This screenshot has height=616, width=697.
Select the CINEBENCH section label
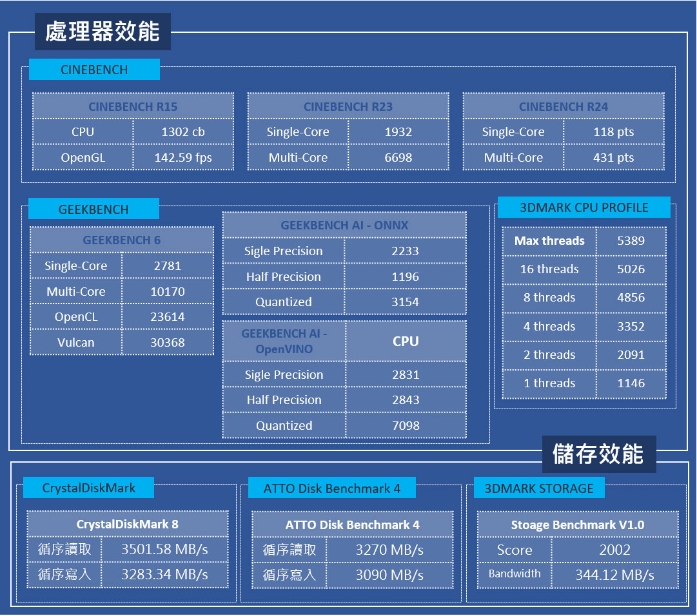pyautogui.click(x=94, y=70)
